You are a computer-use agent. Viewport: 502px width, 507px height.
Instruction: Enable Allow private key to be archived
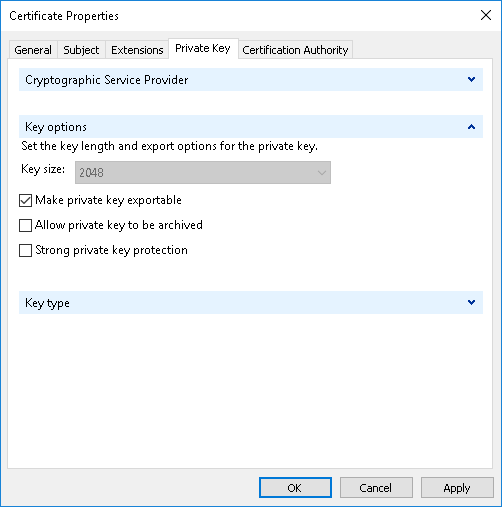click(25, 225)
